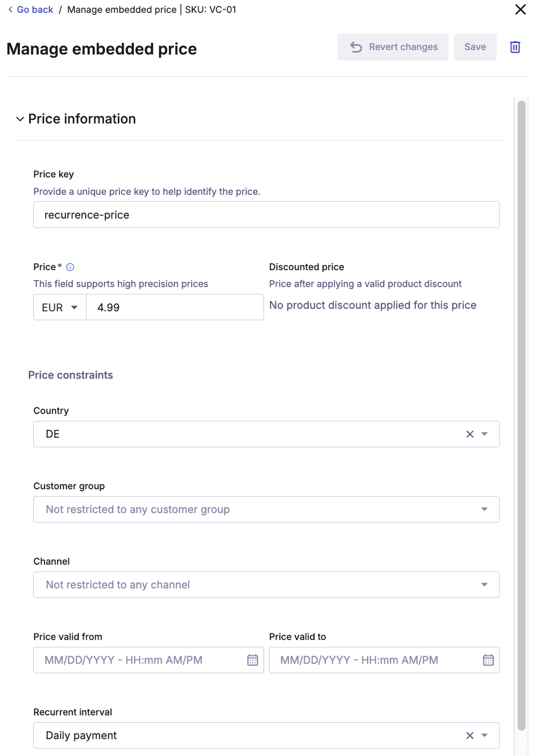The height and width of the screenshot is (756, 533).
Task: Open the calendar picker for Price valid to
Action: click(x=488, y=660)
